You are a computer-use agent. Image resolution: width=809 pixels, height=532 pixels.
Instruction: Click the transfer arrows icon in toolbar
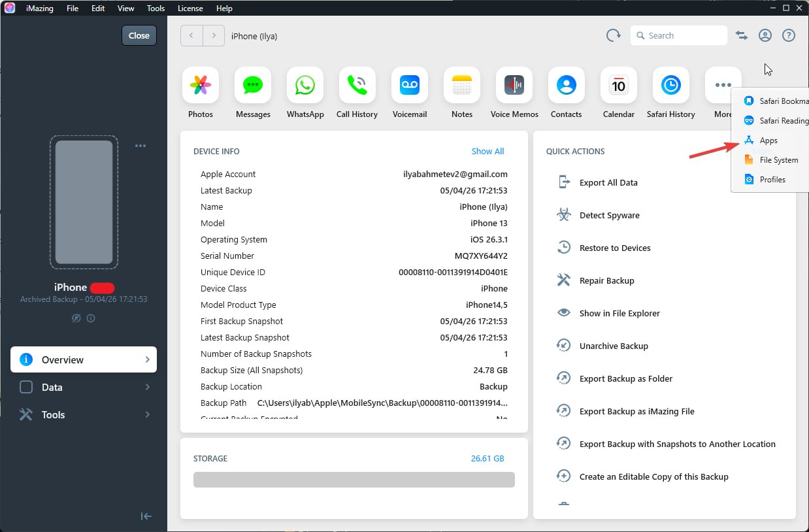point(742,35)
